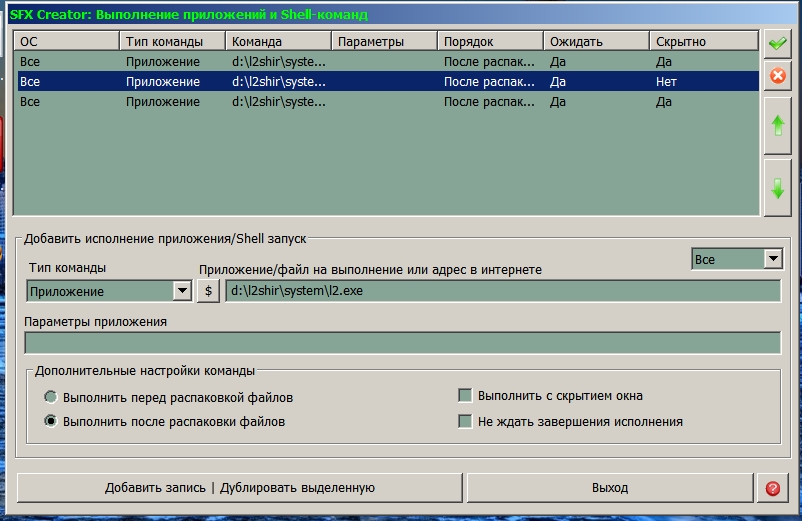Open the 'Тип команды' dropdown
Screen dimensions: 802x521
tap(182, 291)
